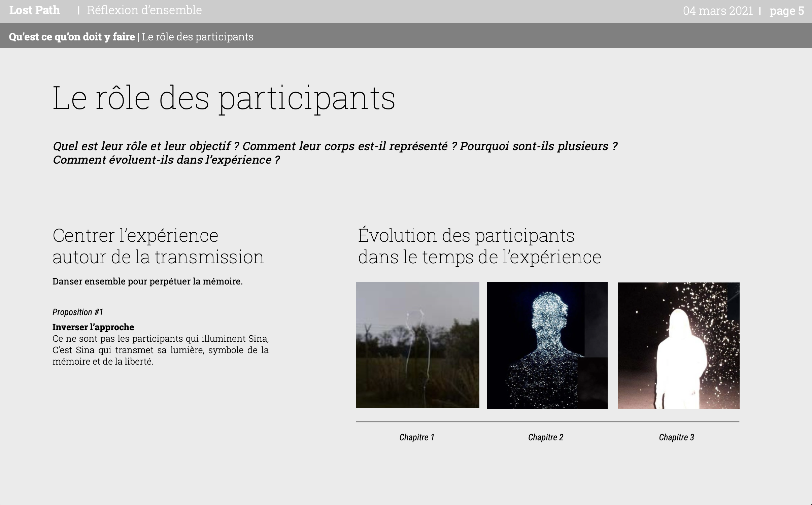Click Réflexion d'ensemble in header
This screenshot has width=812, height=505.
[144, 10]
